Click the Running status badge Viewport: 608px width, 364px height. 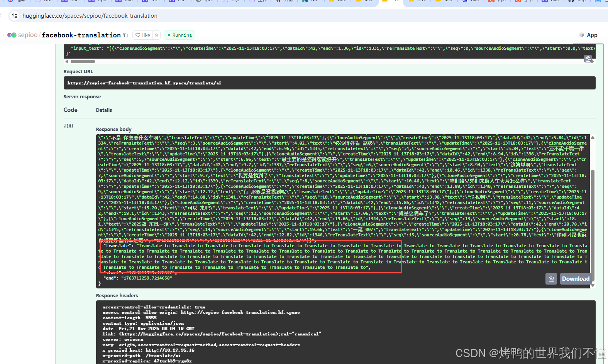coord(180,35)
